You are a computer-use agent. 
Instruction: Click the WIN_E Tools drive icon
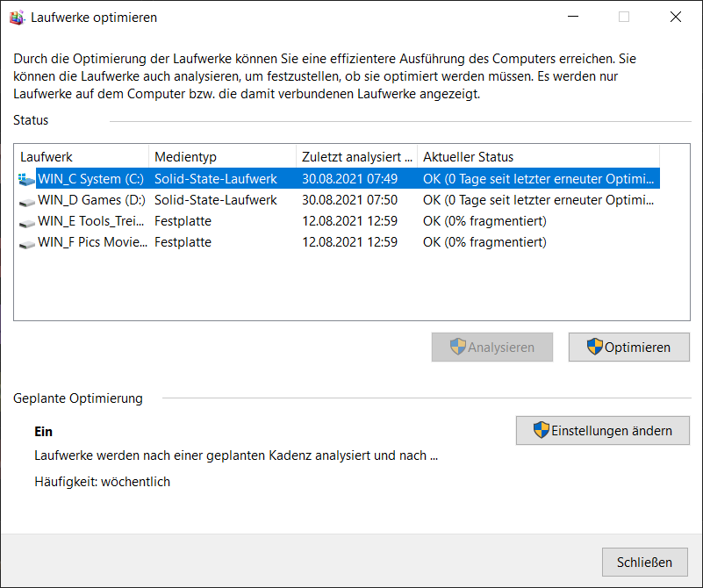pyautogui.click(x=27, y=221)
